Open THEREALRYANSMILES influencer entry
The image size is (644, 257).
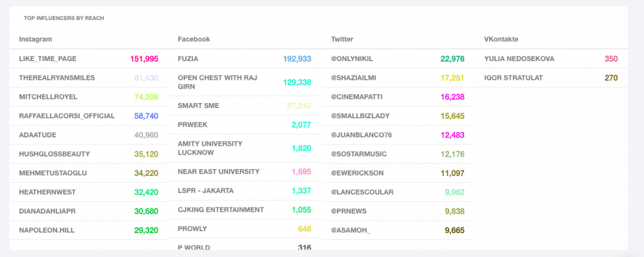(57, 78)
